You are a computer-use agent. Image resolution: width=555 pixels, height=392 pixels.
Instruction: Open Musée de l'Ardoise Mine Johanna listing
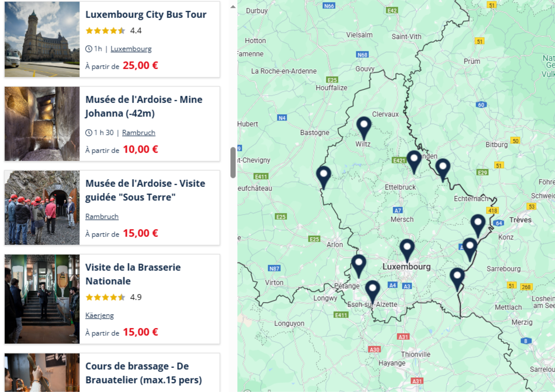144,106
